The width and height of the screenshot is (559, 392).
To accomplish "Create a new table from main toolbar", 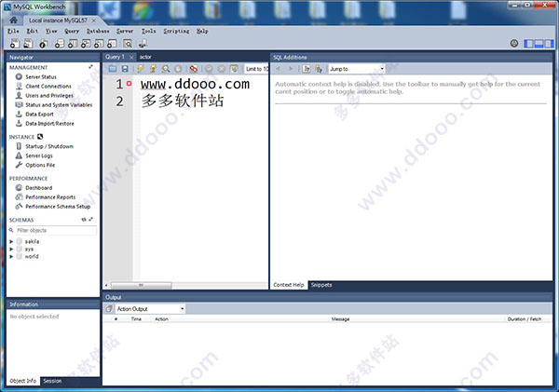I will click(x=73, y=44).
